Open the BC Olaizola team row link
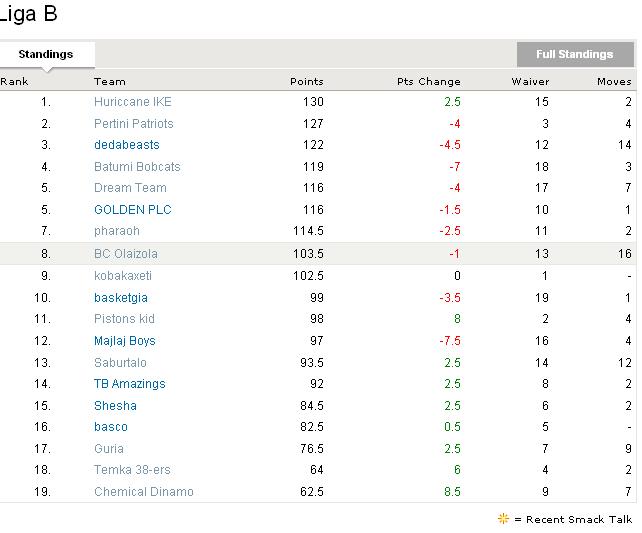This screenshot has width=642, height=533. [x=126, y=254]
